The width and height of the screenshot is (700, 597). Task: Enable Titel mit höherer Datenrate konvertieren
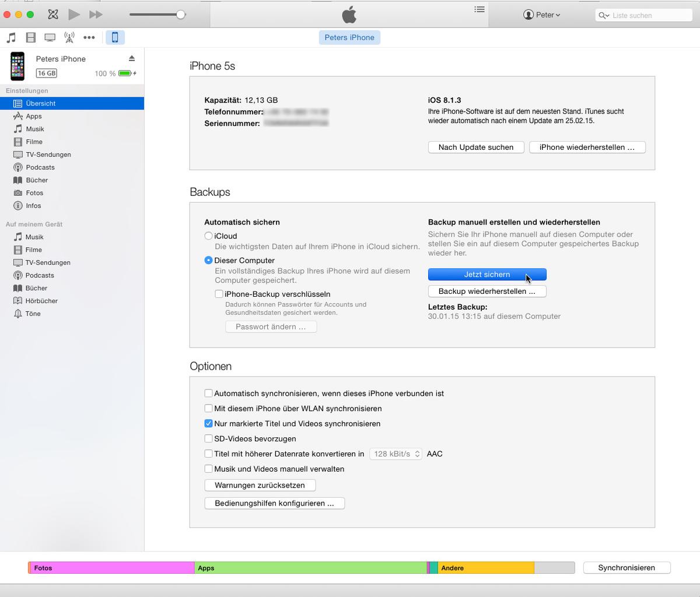pyautogui.click(x=208, y=454)
